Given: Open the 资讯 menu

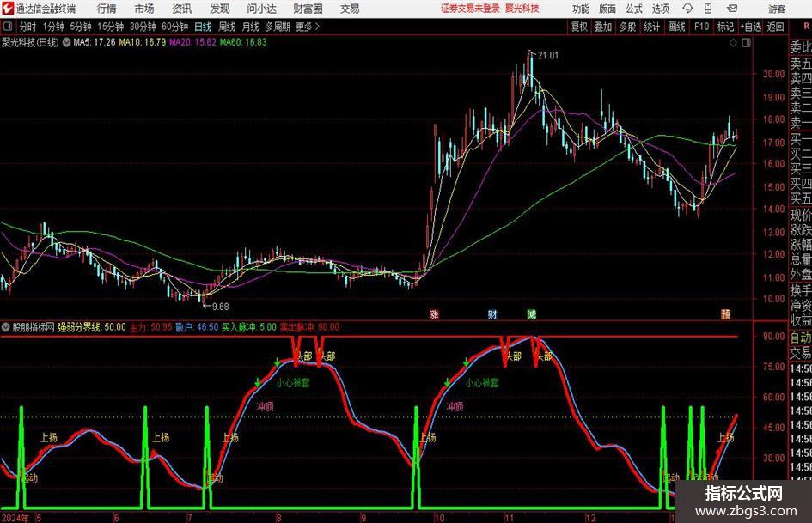Looking at the screenshot, I should click(182, 9).
